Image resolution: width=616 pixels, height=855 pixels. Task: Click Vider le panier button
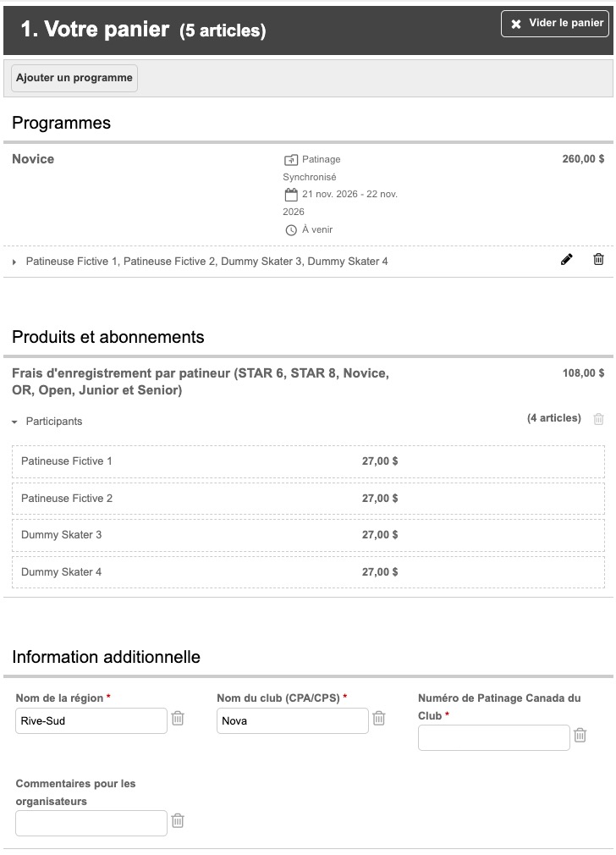click(x=555, y=24)
